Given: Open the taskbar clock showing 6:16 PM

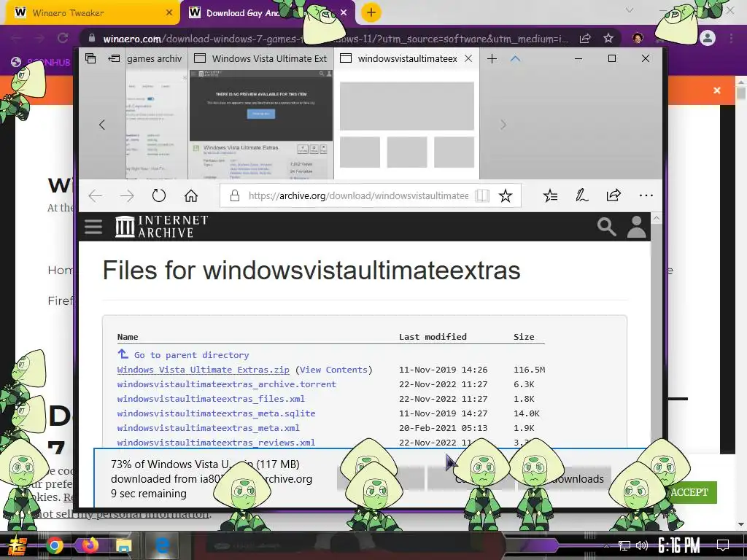Looking at the screenshot, I should [679, 545].
